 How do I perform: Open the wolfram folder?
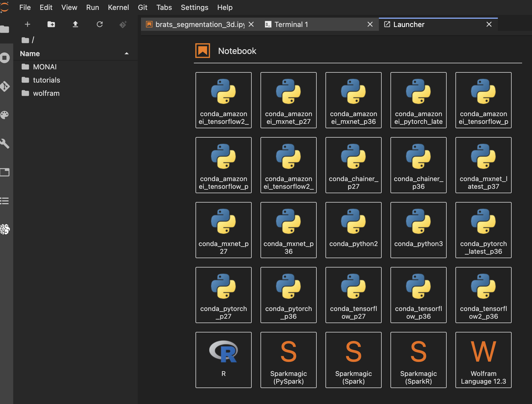(x=75, y=93)
